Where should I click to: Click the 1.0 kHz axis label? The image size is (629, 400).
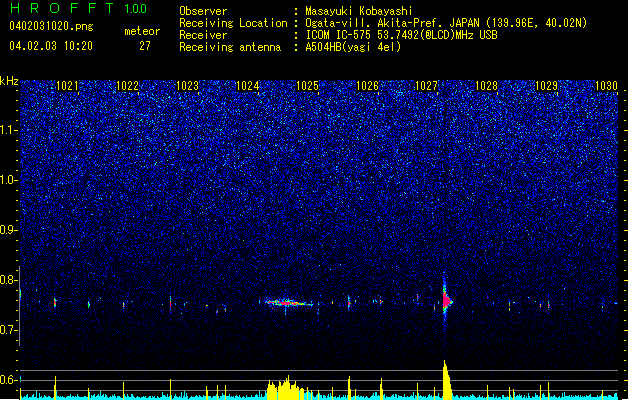[9, 180]
